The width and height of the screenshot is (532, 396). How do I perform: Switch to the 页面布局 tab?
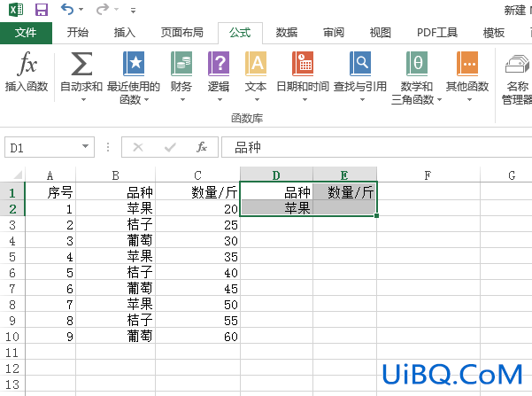tap(181, 33)
